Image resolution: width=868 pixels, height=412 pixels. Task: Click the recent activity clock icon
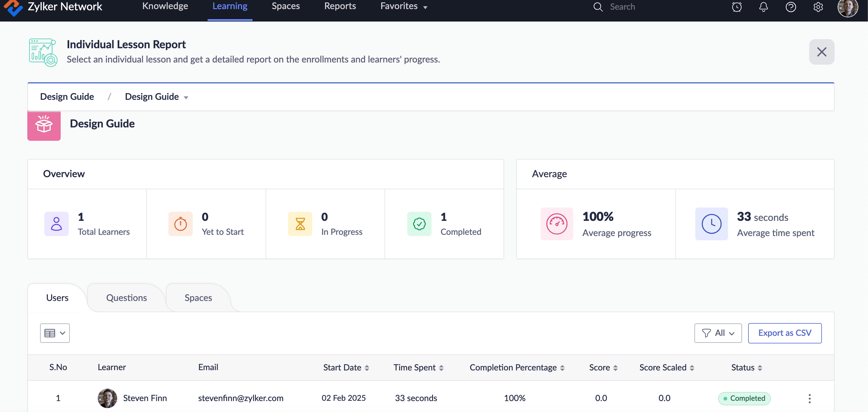coord(737,7)
